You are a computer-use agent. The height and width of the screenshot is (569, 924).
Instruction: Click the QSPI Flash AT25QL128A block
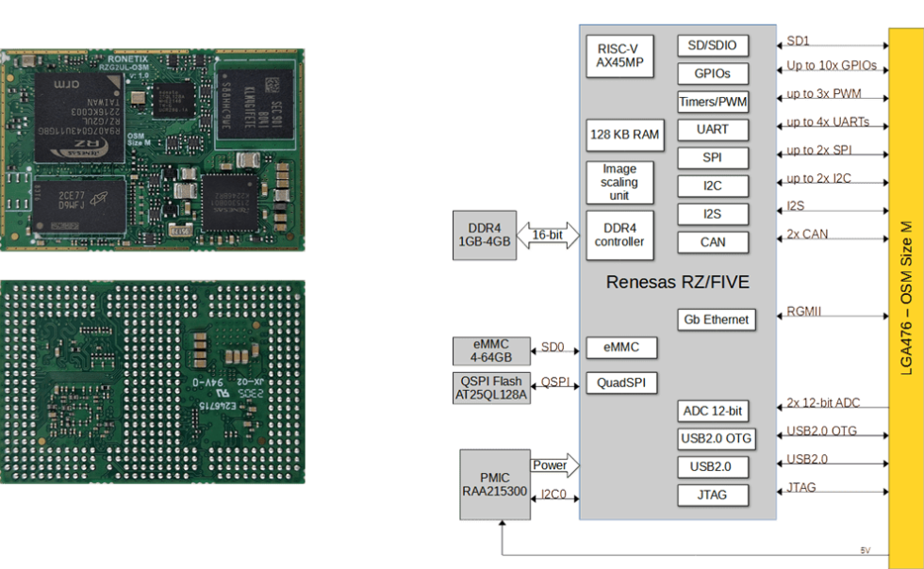click(x=491, y=388)
